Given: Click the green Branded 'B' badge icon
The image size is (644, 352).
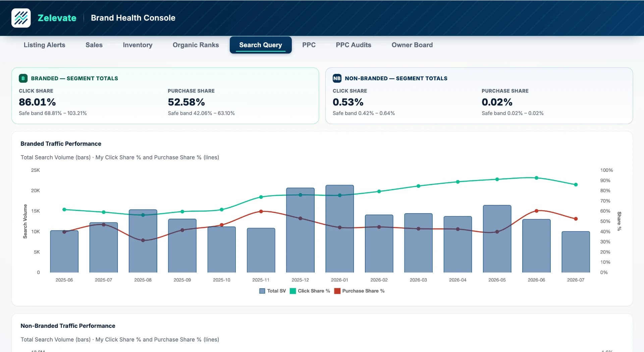Looking at the screenshot, I should tap(23, 78).
